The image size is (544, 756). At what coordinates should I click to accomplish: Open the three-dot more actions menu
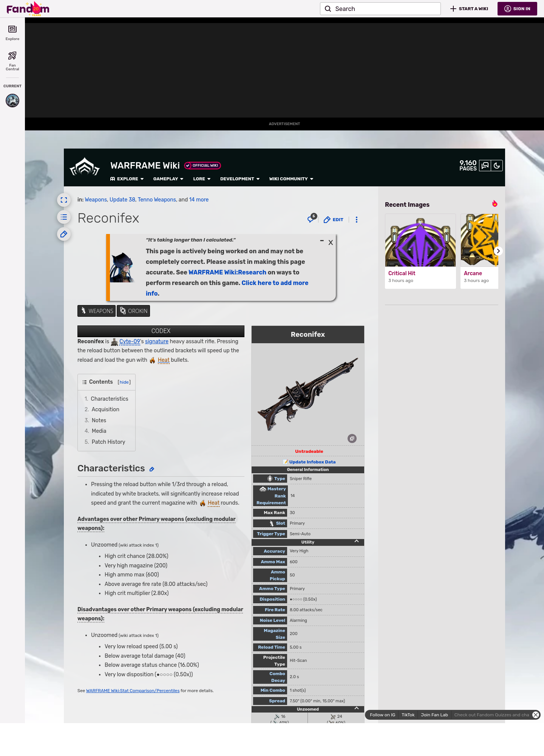(357, 220)
